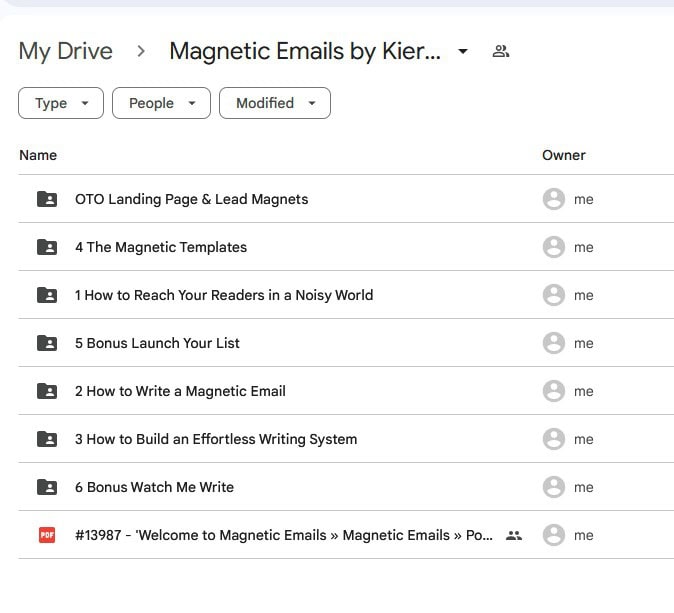Sort files by the Name column header
Viewport: 674px width, 613px height.
point(38,155)
